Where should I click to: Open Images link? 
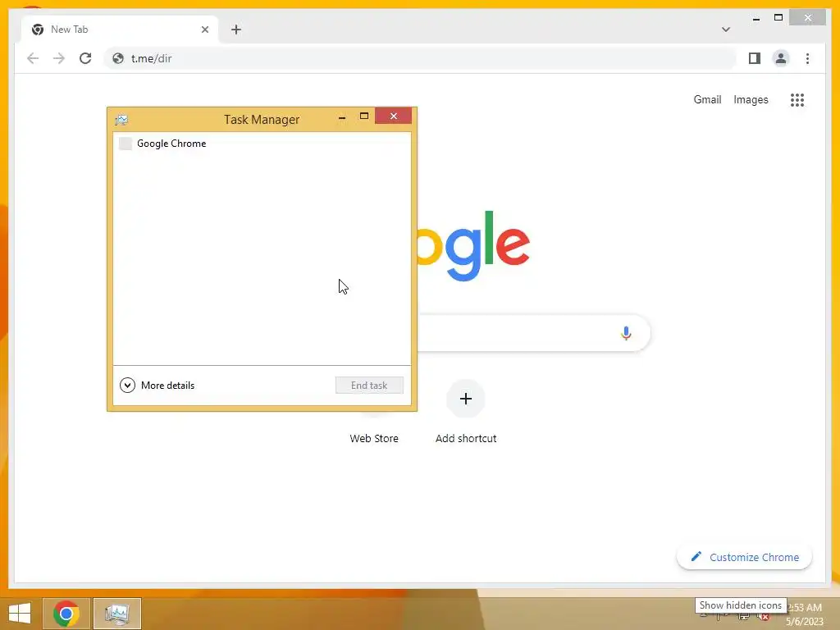click(x=751, y=99)
